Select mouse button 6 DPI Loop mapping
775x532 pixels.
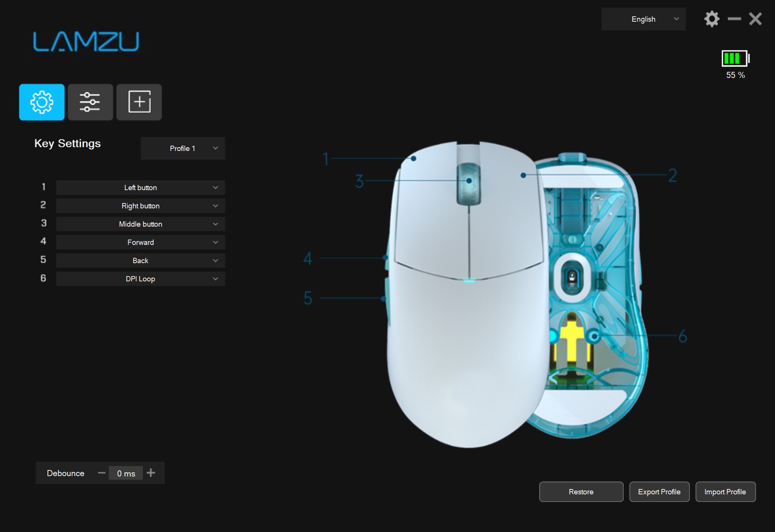(140, 279)
